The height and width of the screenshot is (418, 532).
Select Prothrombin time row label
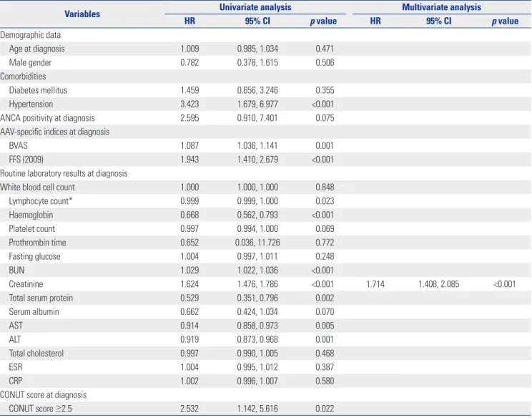(37, 243)
